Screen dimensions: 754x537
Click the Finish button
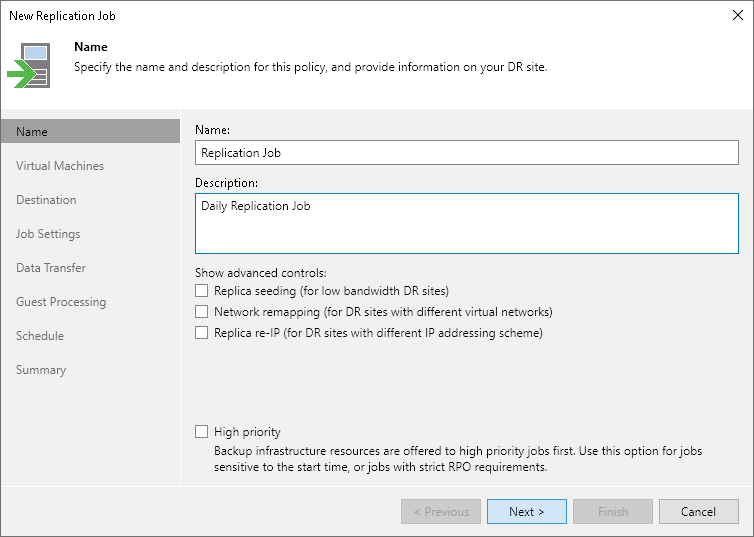pos(613,512)
